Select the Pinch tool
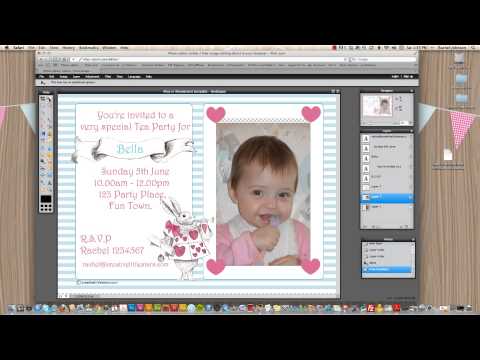Image resolution: width=480 pixels, height=360 pixels. click(50, 176)
